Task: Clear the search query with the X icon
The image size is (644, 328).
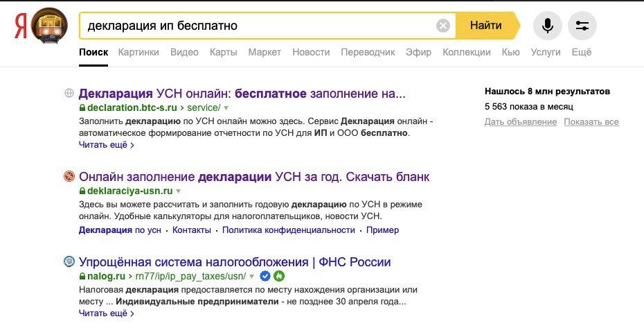Action: [x=442, y=26]
